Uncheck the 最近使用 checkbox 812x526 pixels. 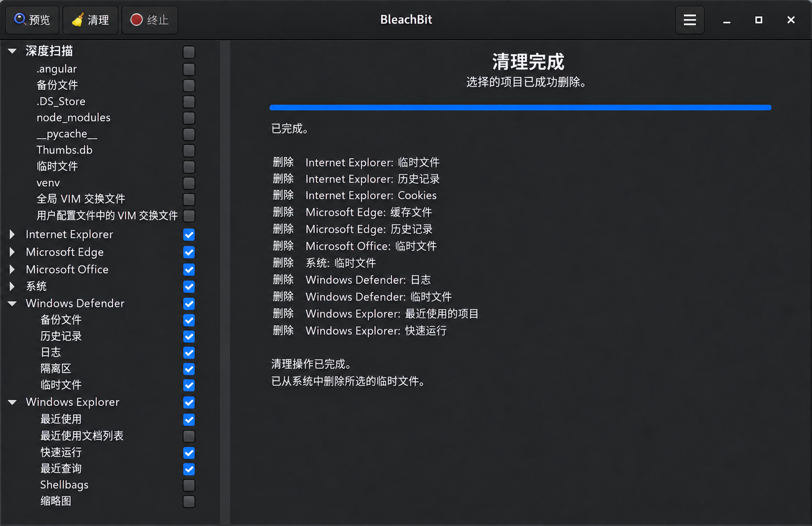189,420
